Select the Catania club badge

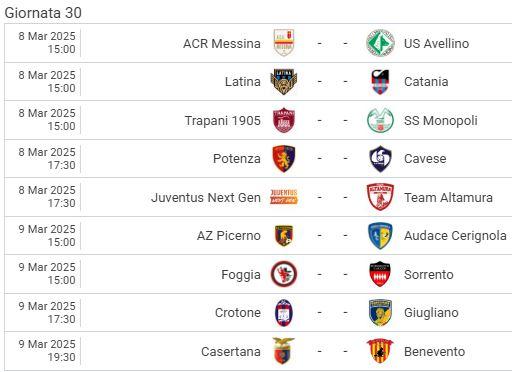[380, 82]
